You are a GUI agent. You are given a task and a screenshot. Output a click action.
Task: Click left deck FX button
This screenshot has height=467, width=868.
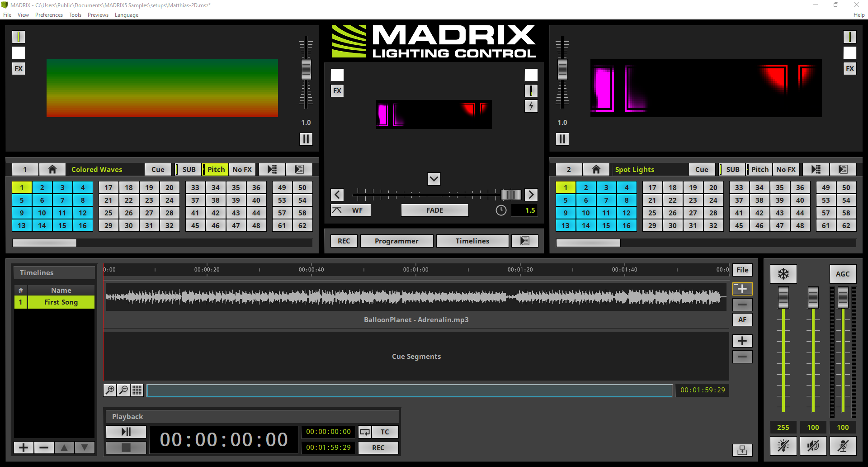tap(19, 69)
